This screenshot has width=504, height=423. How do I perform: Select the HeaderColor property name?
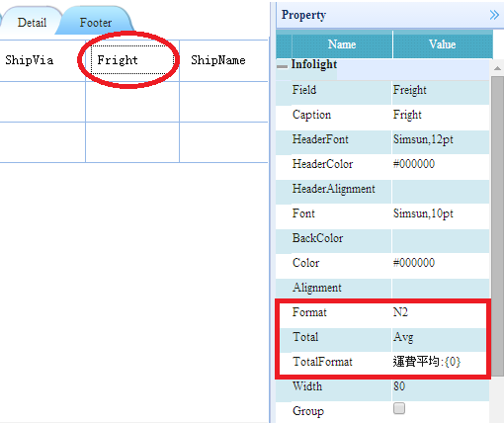coord(322,164)
